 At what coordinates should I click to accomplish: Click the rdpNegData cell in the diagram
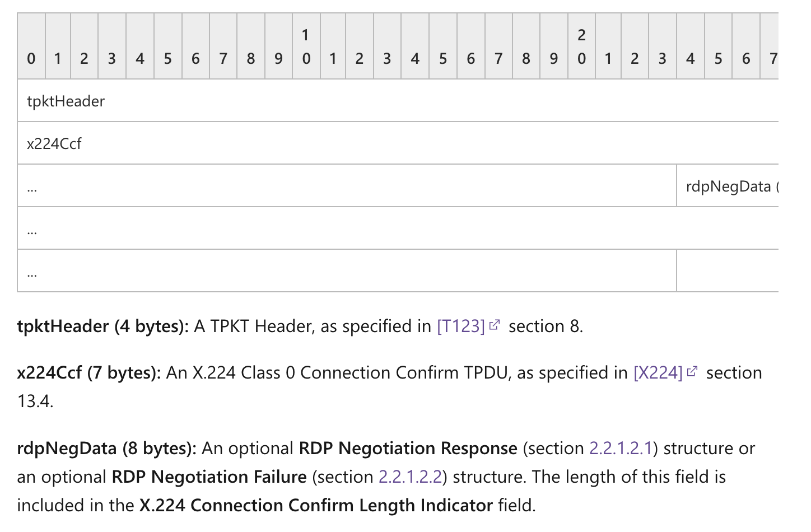click(x=728, y=186)
